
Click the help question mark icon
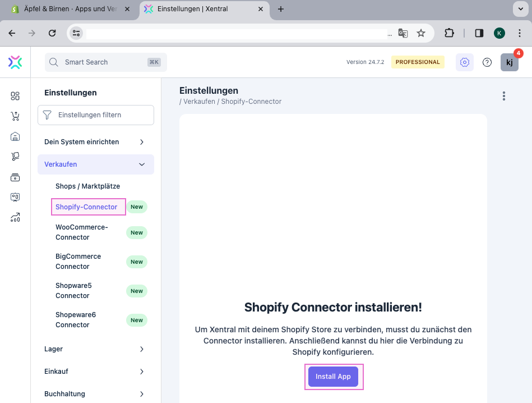click(487, 62)
